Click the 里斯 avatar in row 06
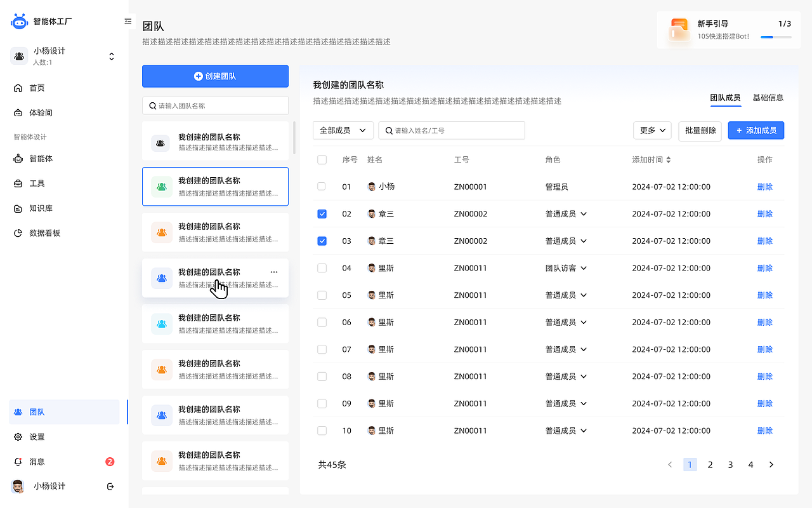This screenshot has width=812, height=508. pos(372,323)
